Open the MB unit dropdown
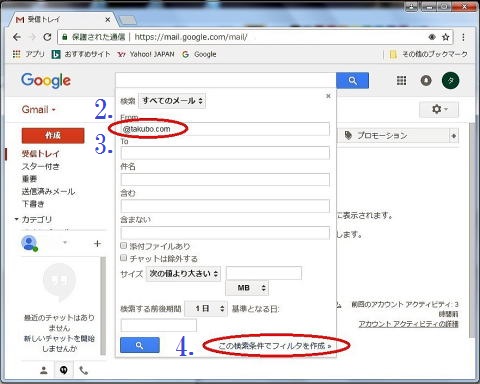The height and width of the screenshot is (384, 480). click(x=247, y=288)
